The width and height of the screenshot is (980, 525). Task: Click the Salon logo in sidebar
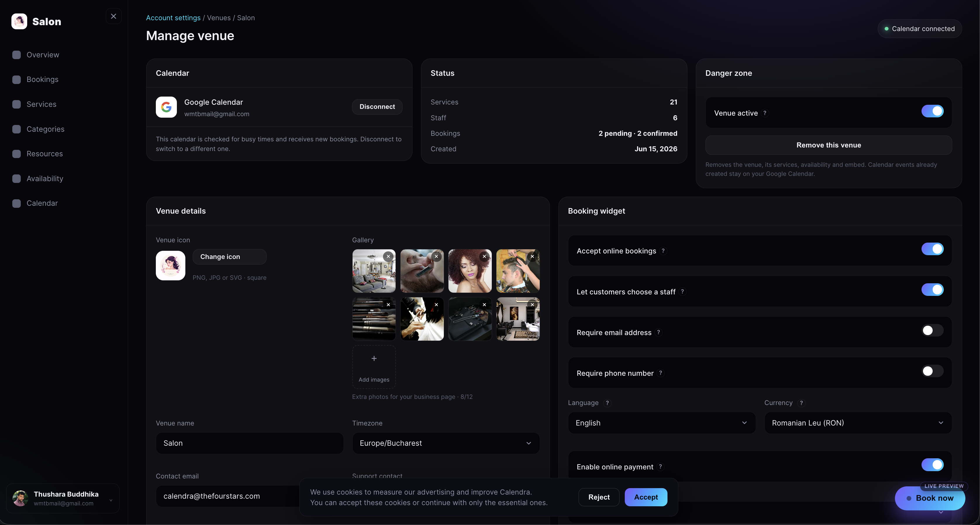tap(19, 21)
